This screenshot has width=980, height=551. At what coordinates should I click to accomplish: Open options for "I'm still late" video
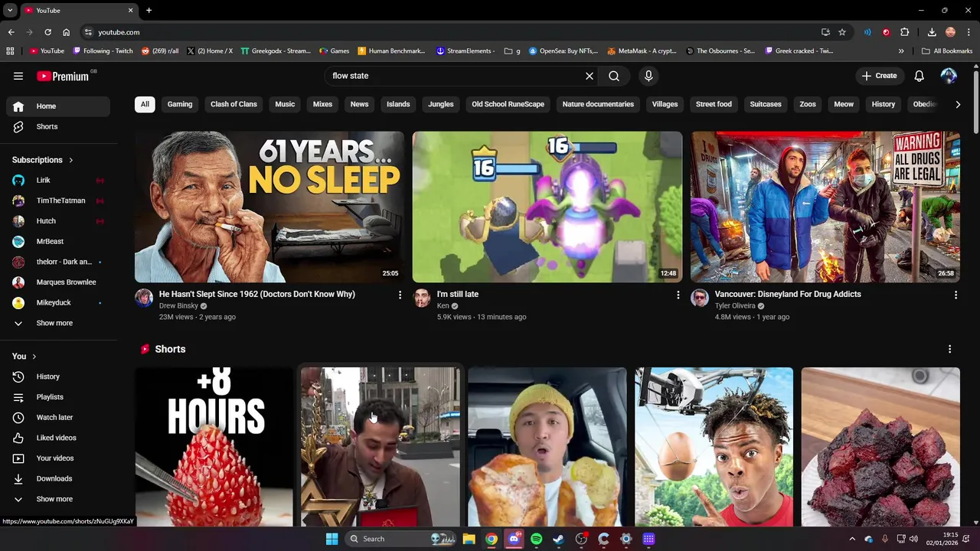coord(678,295)
